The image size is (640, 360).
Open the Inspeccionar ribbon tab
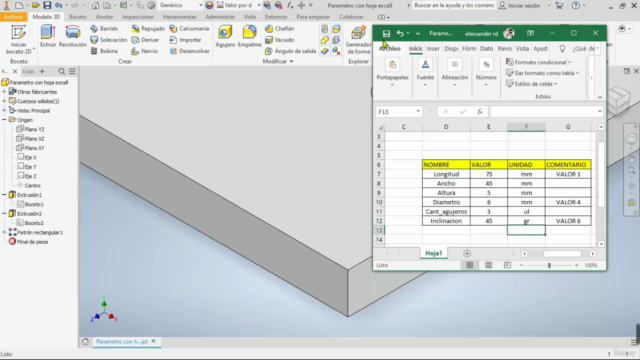[138, 17]
